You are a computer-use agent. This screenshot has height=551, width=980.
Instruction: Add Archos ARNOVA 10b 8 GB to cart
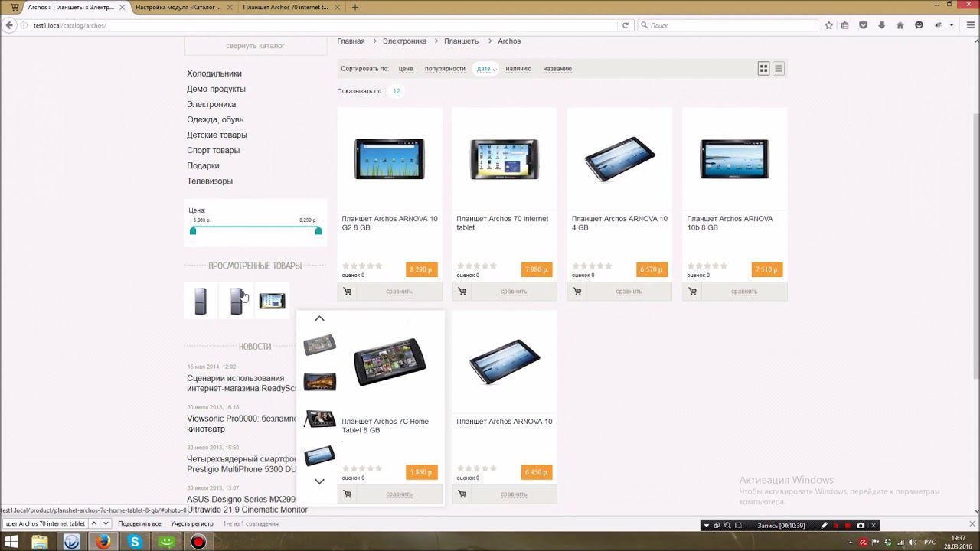tap(692, 292)
